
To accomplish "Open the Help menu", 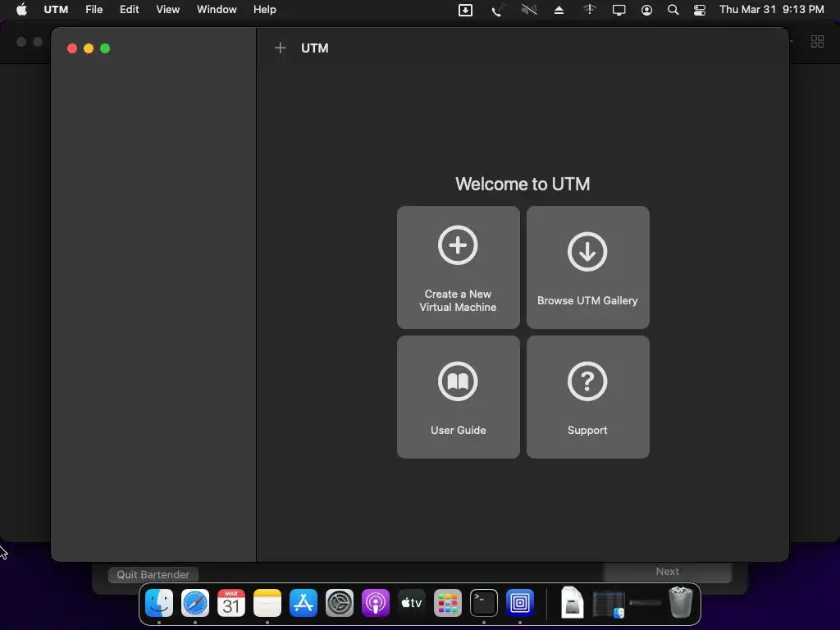I will click(265, 10).
